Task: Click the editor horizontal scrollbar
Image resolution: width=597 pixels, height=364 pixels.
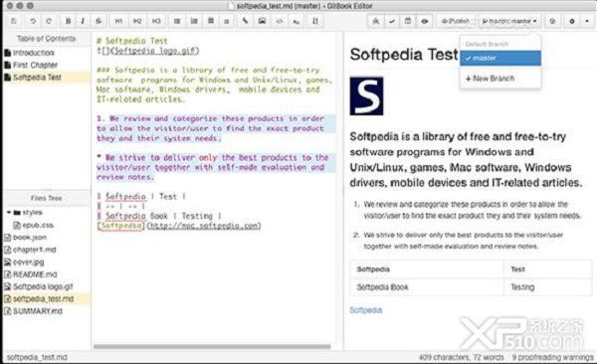Action: (212, 346)
